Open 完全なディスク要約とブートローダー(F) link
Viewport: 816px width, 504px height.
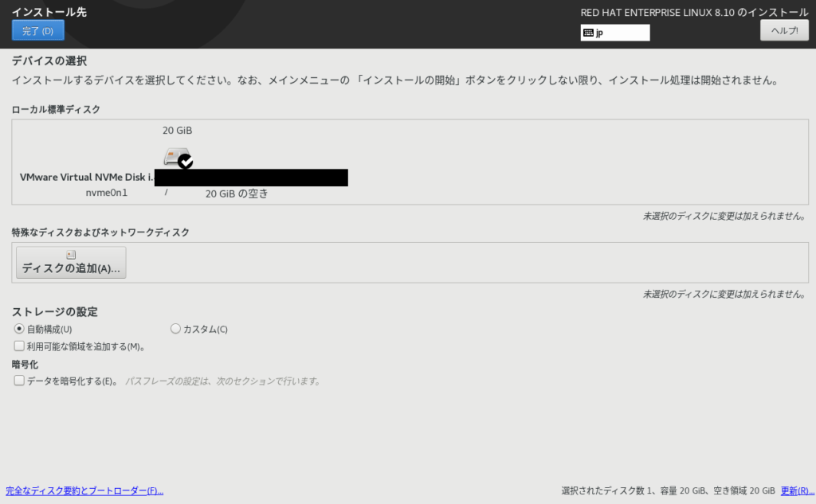84,490
